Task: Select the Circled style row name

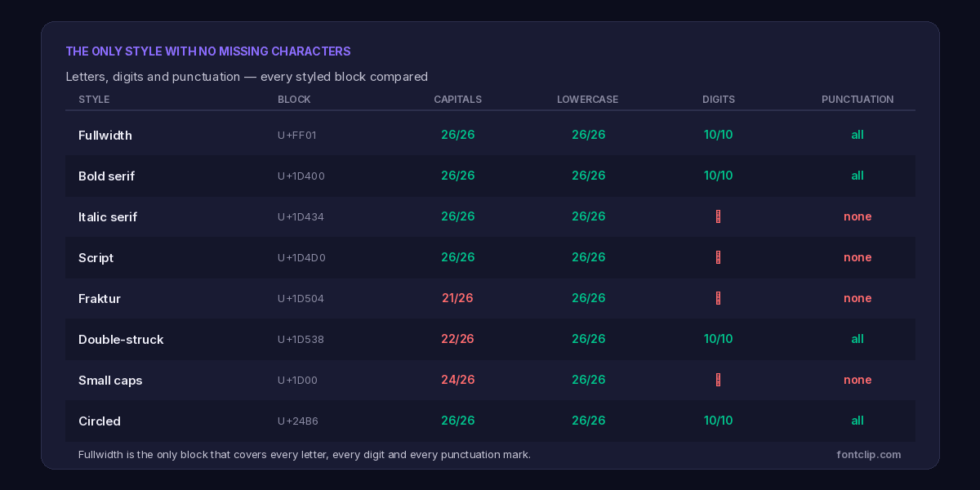Action: (x=100, y=421)
